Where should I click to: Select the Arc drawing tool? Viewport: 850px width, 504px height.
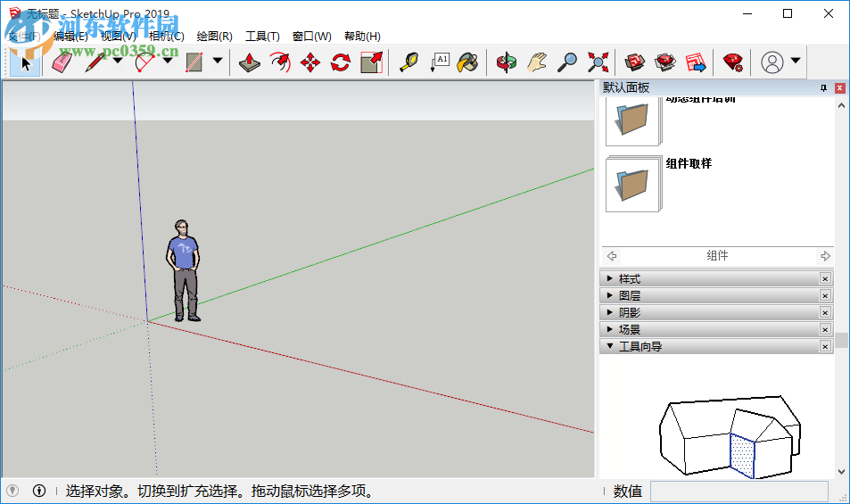tap(144, 62)
